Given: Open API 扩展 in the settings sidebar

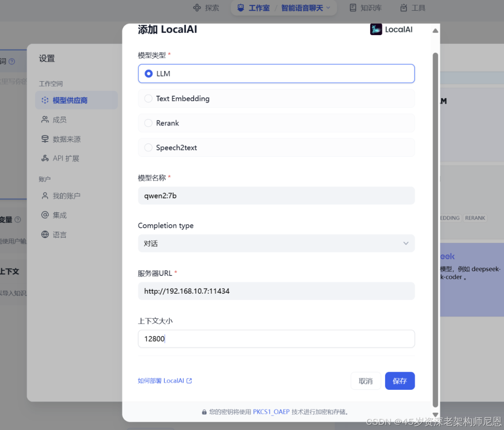Looking at the screenshot, I should click(77, 158).
